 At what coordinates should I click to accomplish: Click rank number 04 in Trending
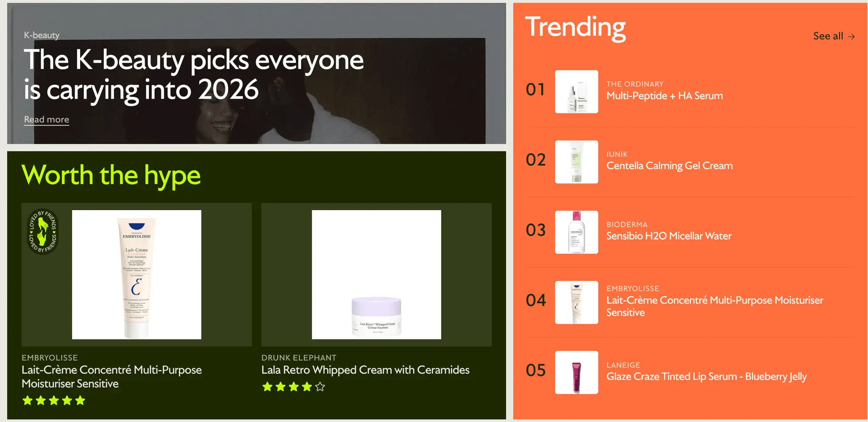[536, 301]
